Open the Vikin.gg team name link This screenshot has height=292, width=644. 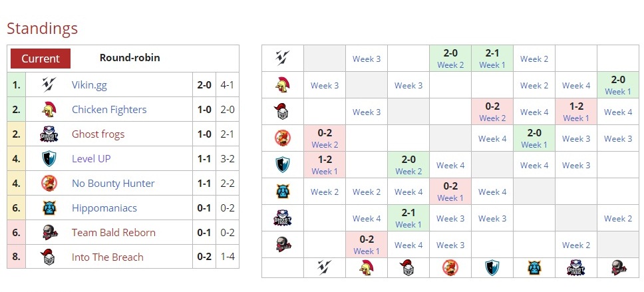(89, 84)
